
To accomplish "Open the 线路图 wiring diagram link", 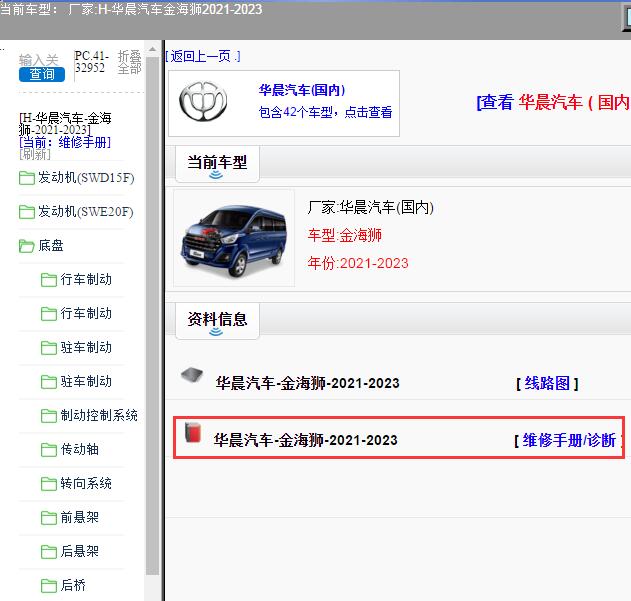I will click(547, 384).
